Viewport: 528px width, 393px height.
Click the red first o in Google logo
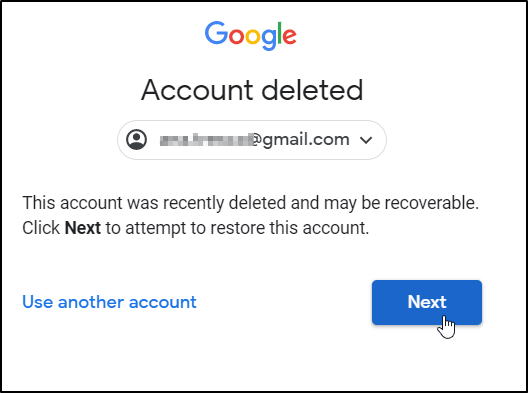[237, 36]
